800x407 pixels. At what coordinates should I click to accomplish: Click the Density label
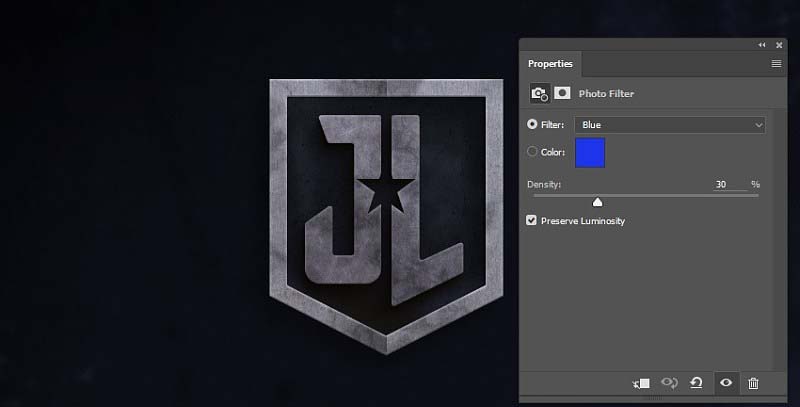pos(544,184)
